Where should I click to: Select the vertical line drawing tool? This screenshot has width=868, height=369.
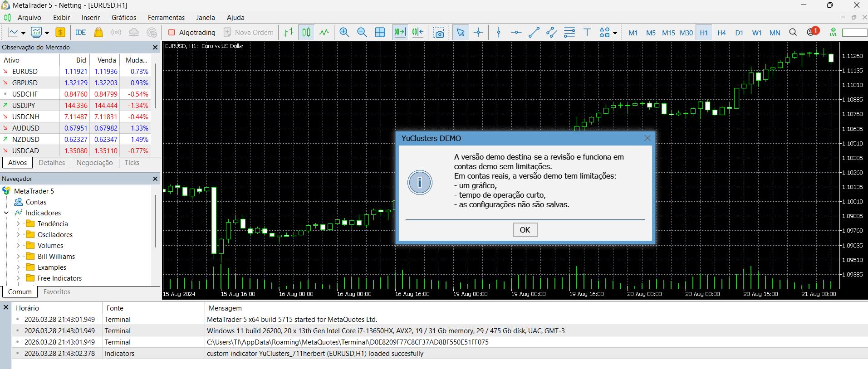499,32
